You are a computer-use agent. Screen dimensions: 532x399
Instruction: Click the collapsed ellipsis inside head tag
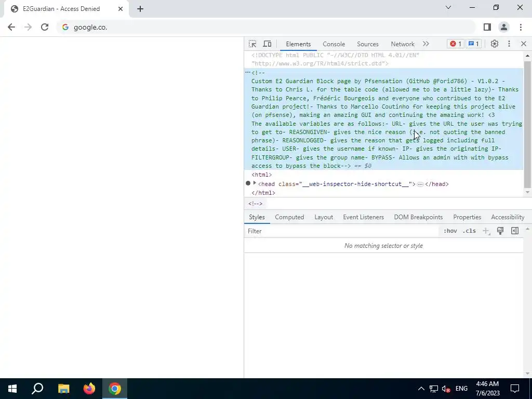pos(420,184)
